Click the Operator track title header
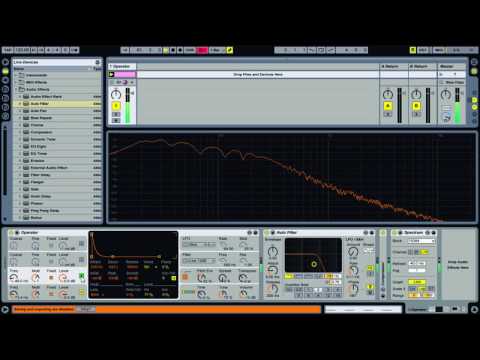 click(122, 66)
